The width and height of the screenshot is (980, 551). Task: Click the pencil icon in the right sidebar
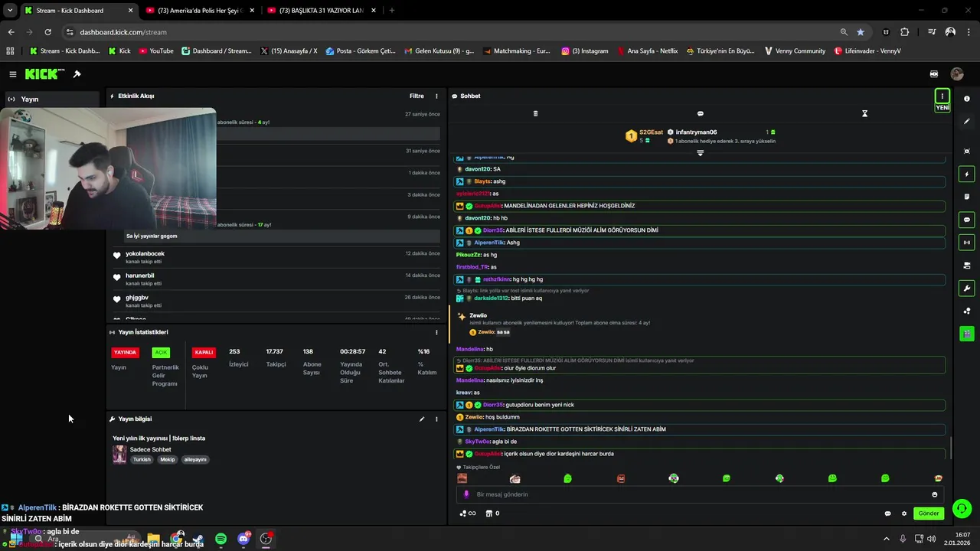(x=966, y=122)
